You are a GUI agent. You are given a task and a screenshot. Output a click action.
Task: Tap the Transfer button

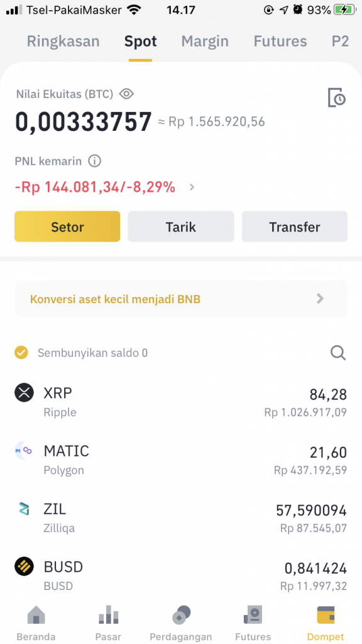pos(295,226)
